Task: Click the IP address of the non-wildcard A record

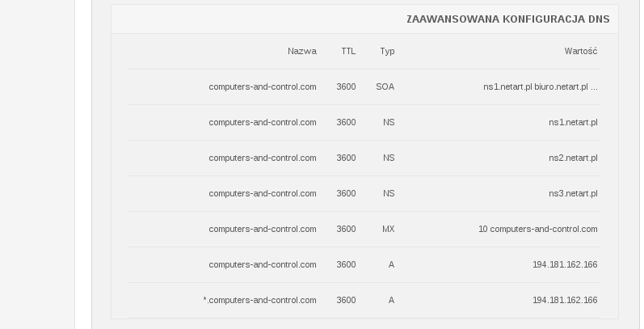Action: click(565, 264)
